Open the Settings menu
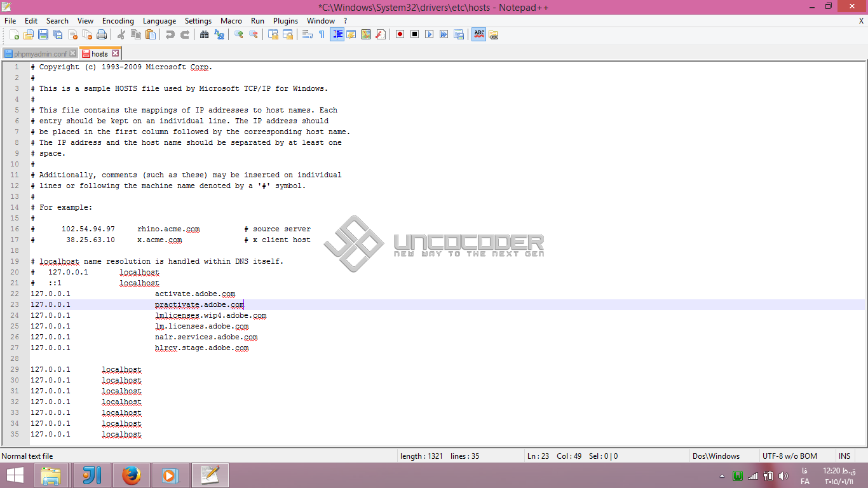Screen dimensions: 868x488 coord(198,21)
